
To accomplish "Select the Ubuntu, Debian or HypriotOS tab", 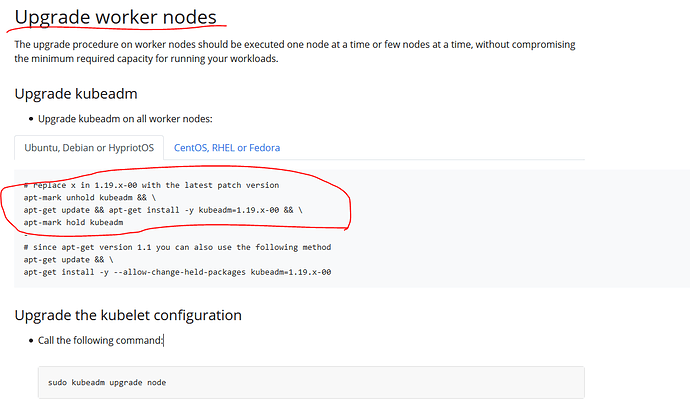I will tap(84, 147).
